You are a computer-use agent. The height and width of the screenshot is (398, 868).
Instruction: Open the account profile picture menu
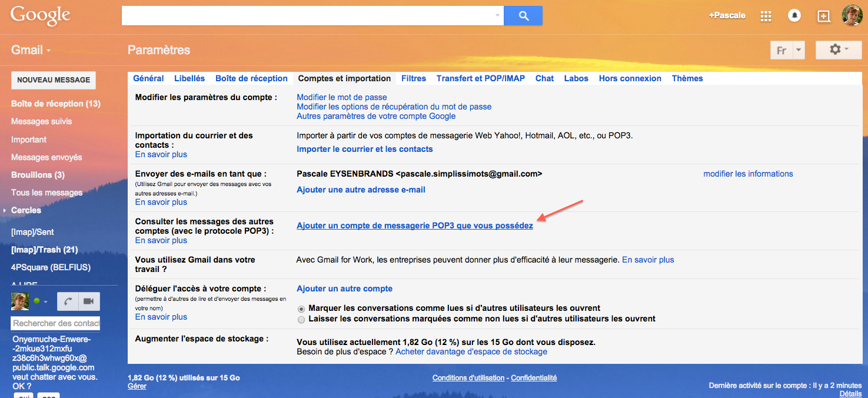click(x=852, y=15)
